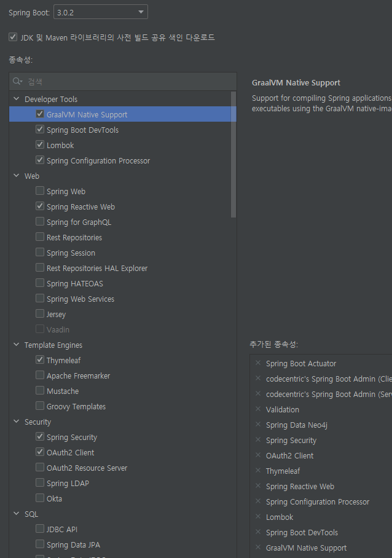
Task: Click the dependency tree vertical scrollbar
Action: 233,154
